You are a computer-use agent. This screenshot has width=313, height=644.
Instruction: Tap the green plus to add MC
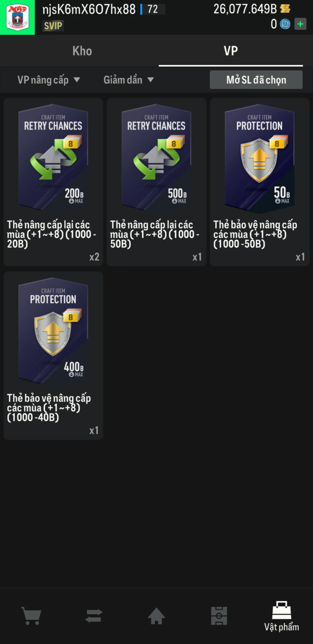pyautogui.click(x=300, y=24)
